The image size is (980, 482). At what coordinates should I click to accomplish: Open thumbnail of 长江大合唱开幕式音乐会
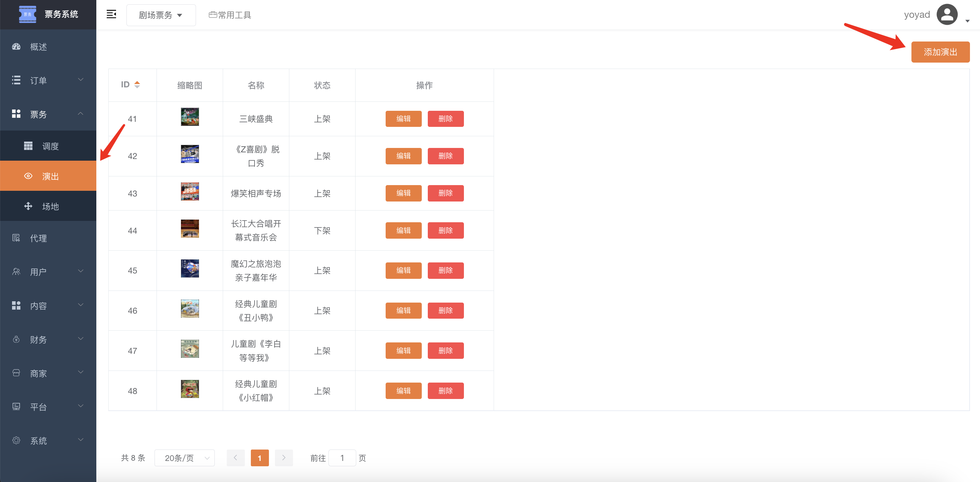click(x=190, y=228)
